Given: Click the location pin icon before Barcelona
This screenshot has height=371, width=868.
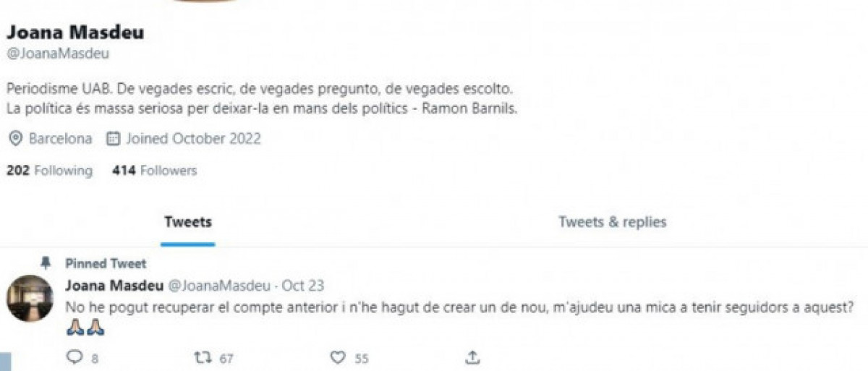Looking at the screenshot, I should point(15,138).
